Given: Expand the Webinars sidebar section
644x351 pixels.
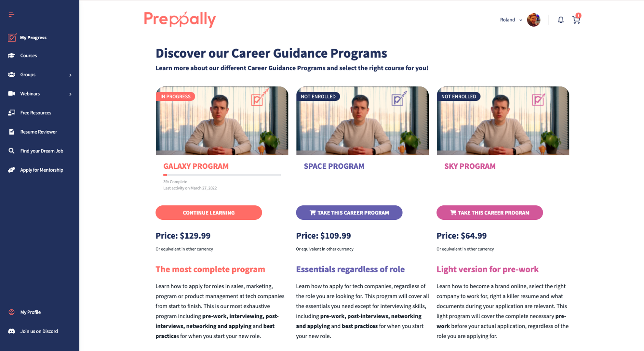Looking at the screenshot, I should pyautogui.click(x=70, y=94).
